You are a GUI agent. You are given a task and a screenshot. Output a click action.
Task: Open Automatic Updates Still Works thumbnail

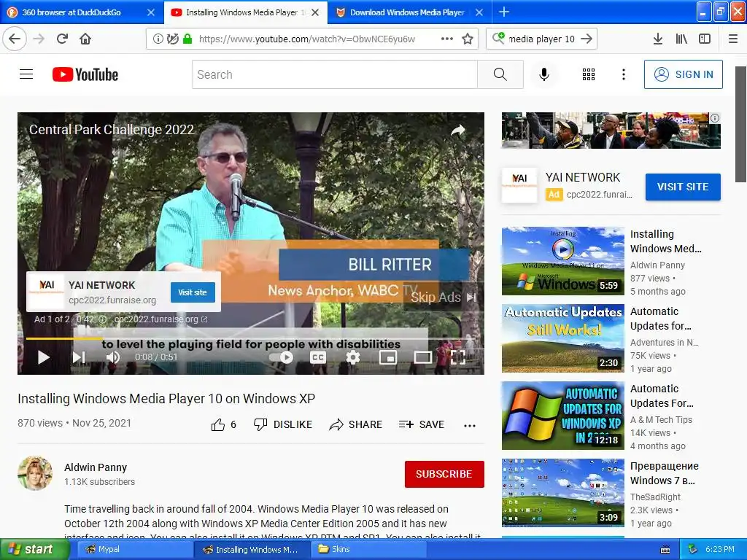pyautogui.click(x=562, y=338)
